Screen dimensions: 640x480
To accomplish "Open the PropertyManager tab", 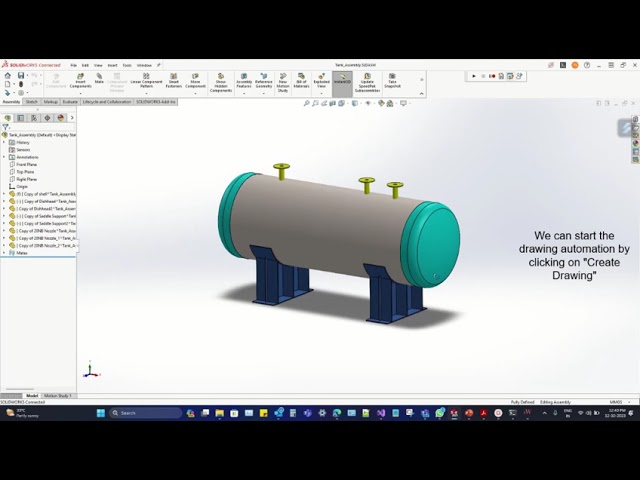I will pyautogui.click(x=21, y=118).
